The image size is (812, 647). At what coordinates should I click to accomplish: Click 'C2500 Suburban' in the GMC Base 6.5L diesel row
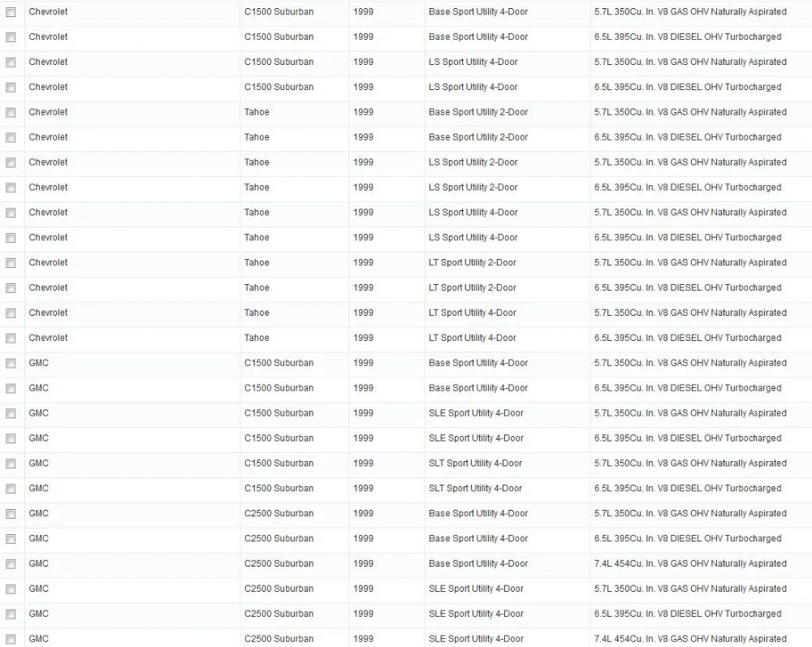pos(279,539)
